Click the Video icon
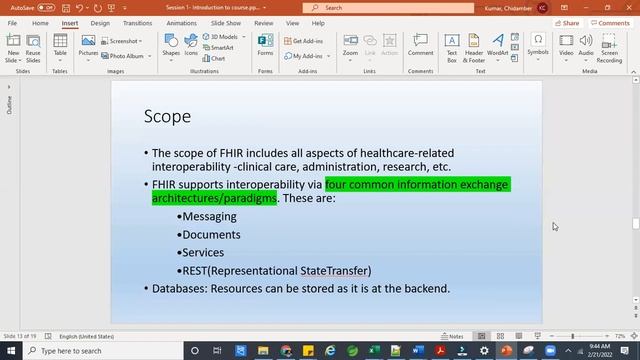The height and width of the screenshot is (360, 640). (566, 41)
